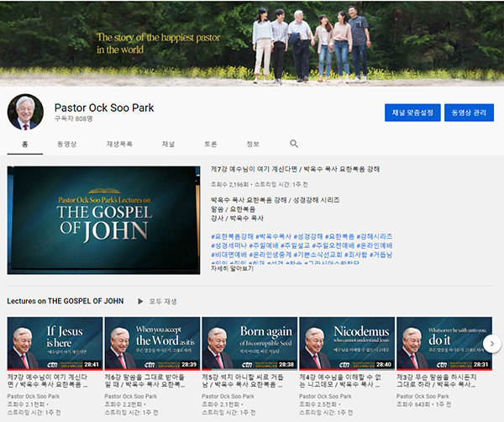The image size is (504, 422).
Task: Click channel name under the 제4강 video
Action: click(x=326, y=396)
